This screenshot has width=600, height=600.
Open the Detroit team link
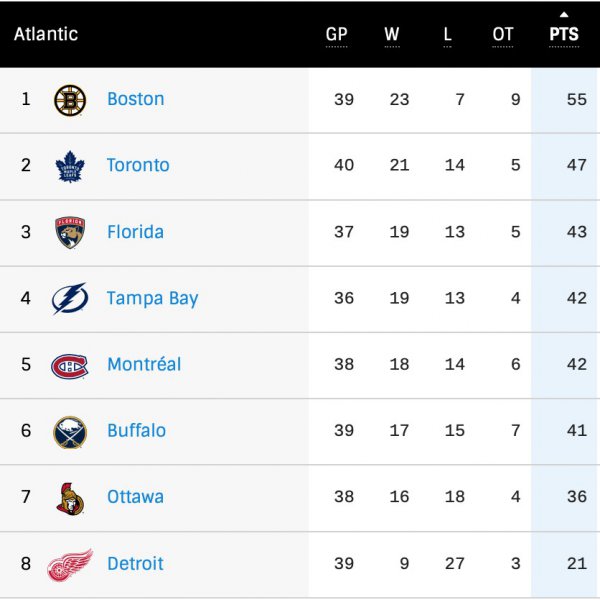click(x=135, y=564)
